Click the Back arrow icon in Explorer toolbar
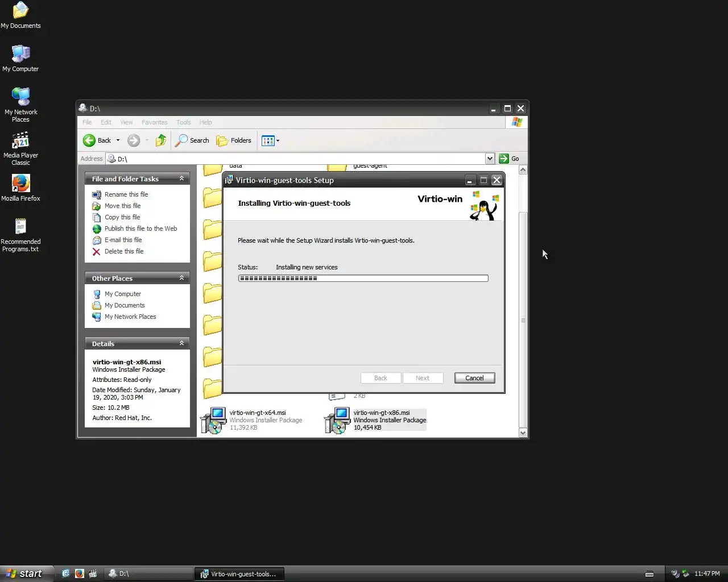Screen dimensions: 728x582 [x=89, y=140]
